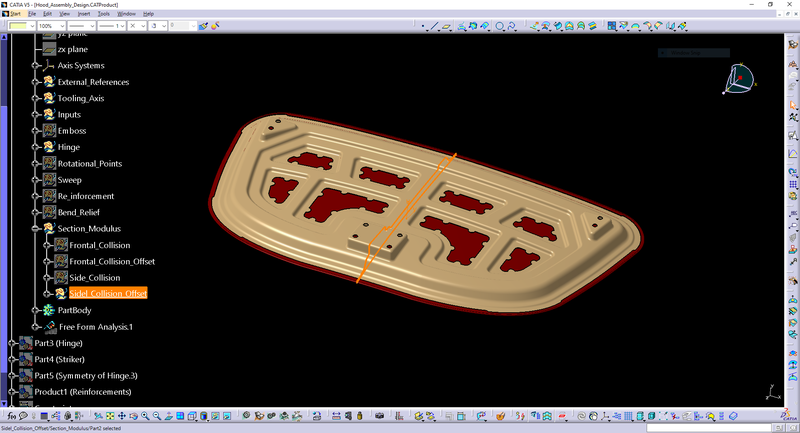Open the Window menu
The width and height of the screenshot is (800, 433).
[127, 14]
